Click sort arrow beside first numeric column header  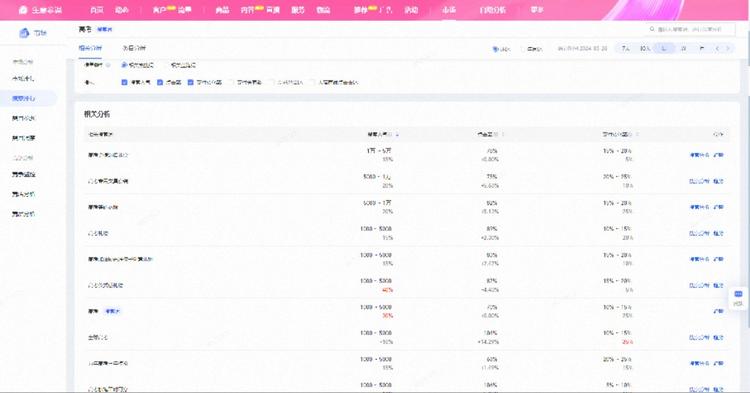tap(397, 134)
